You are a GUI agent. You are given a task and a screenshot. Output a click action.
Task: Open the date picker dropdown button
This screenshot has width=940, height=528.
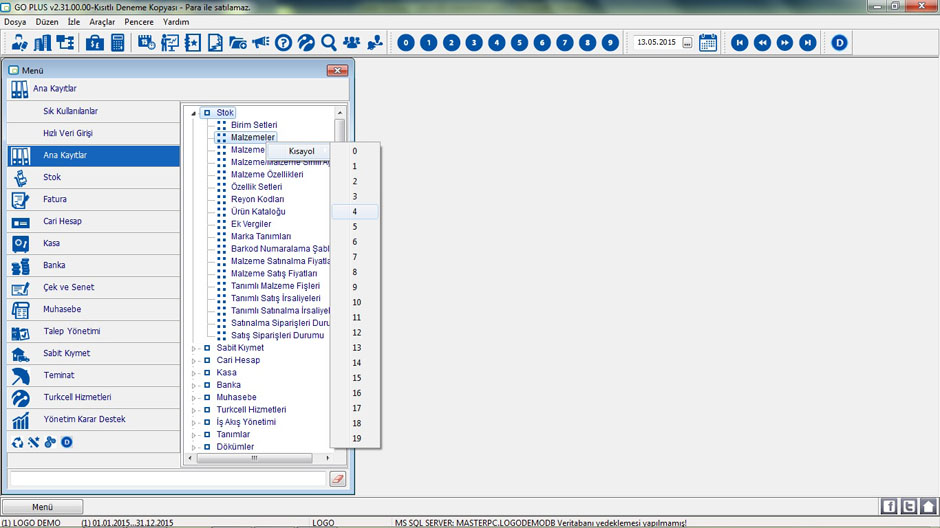(x=687, y=43)
